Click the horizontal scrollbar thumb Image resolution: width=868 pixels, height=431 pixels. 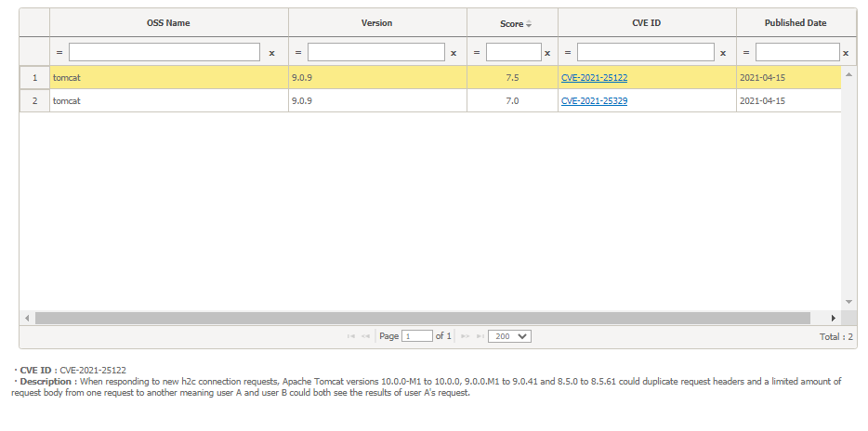tap(422, 318)
